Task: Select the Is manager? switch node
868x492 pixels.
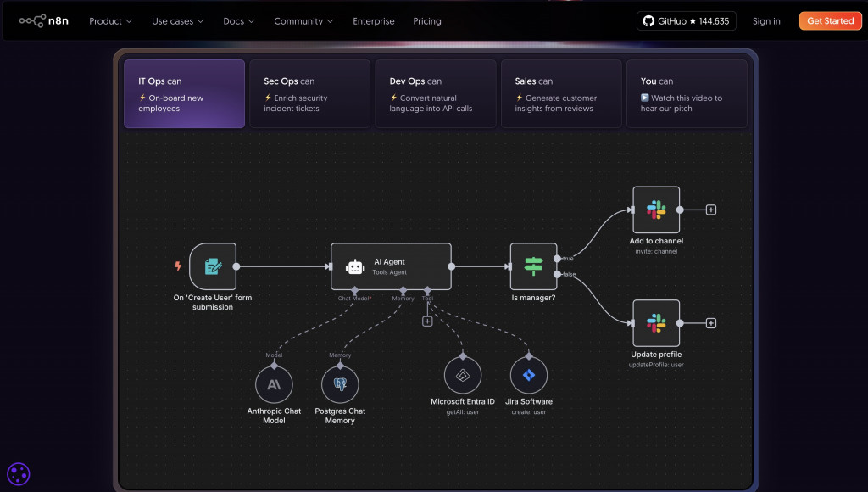Action: [534, 266]
